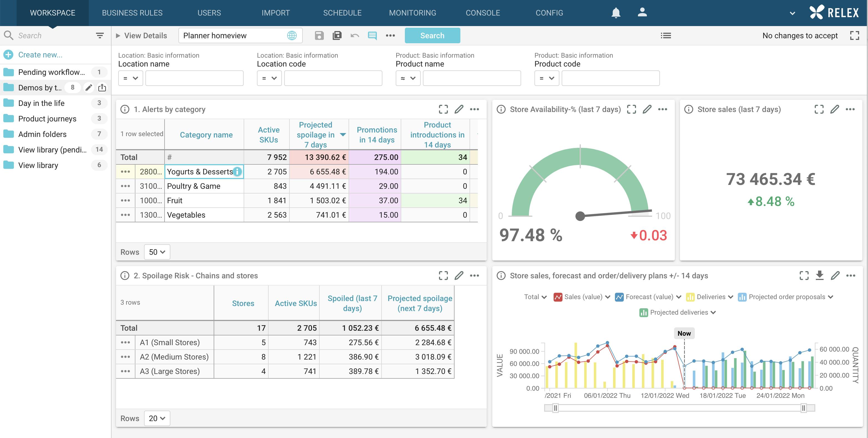The height and width of the screenshot is (438, 868).
Task: Download the store sales forecast chart
Action: click(819, 275)
